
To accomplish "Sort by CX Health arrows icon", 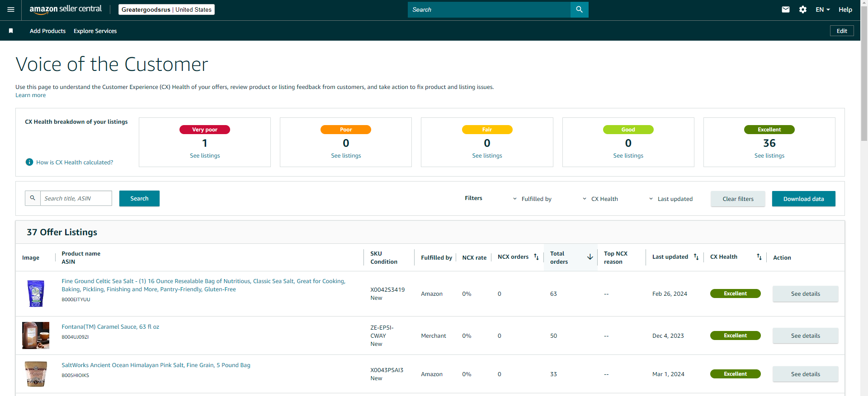I will (759, 257).
